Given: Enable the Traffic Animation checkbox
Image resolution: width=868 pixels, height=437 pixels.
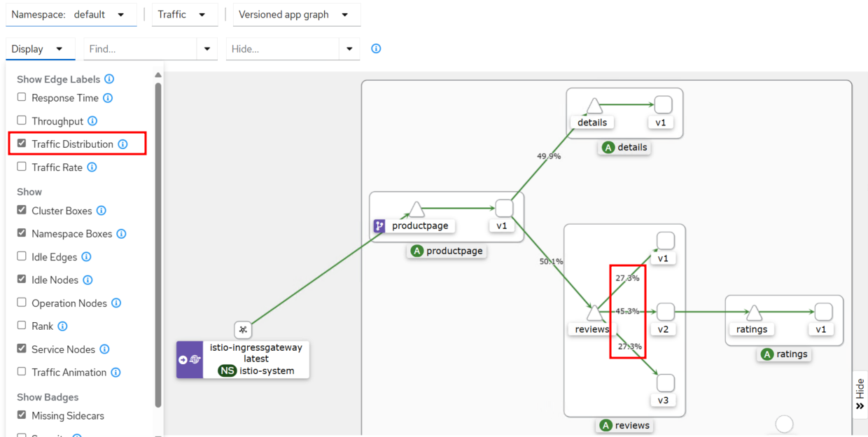Looking at the screenshot, I should 22,372.
